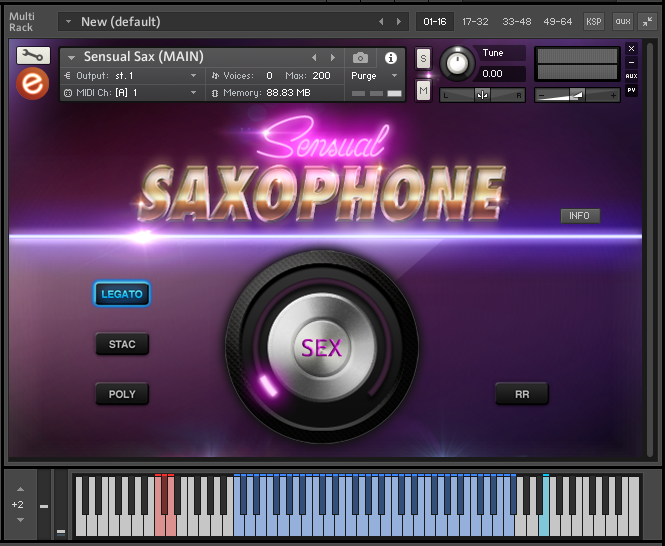This screenshot has width=665, height=546.
Task: Go to the next instrument preset arrow
Action: pyautogui.click(x=333, y=58)
